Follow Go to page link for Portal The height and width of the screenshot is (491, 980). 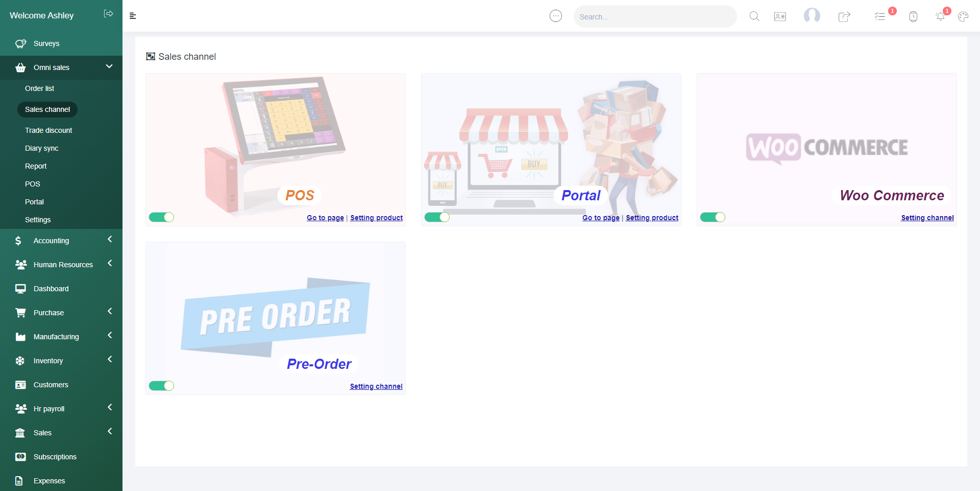[x=601, y=218]
